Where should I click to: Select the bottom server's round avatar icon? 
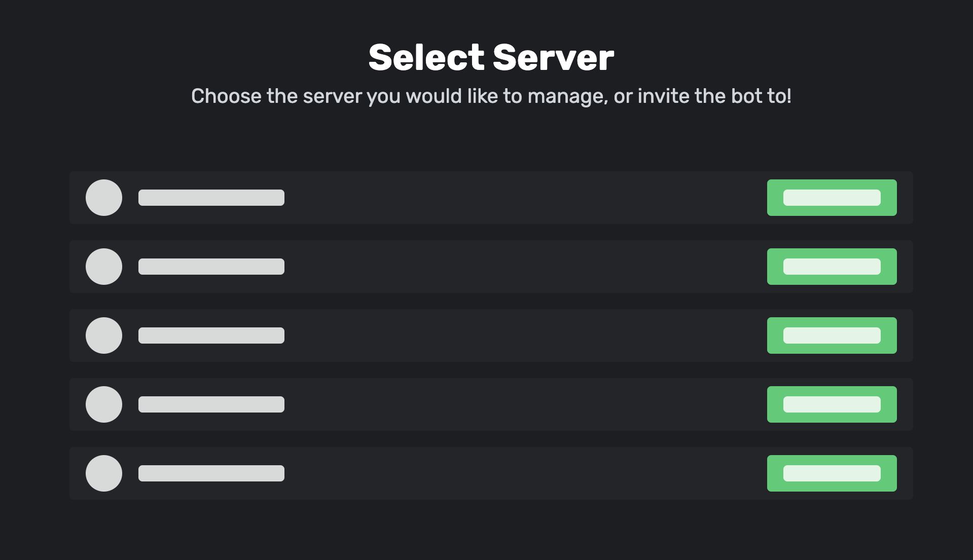click(104, 473)
